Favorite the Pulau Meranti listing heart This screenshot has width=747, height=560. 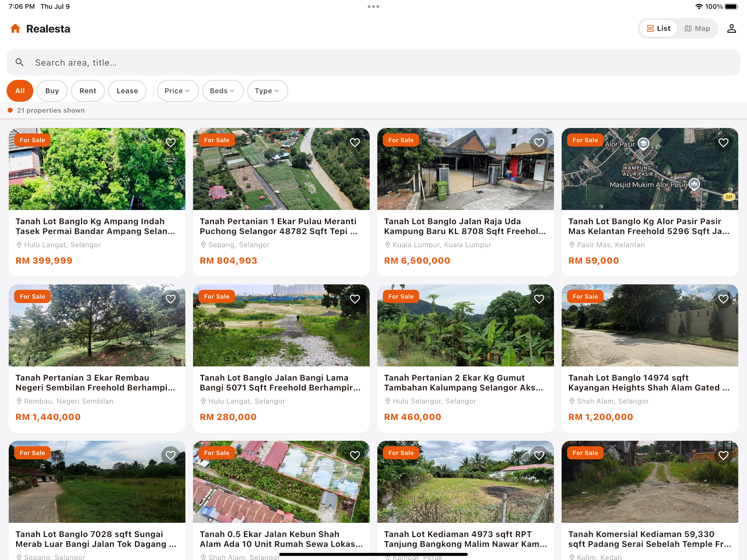(355, 142)
